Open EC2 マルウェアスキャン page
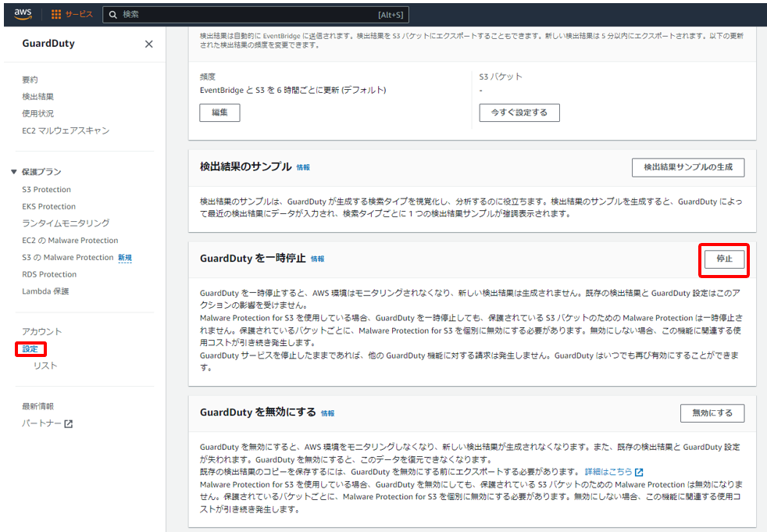 [66, 130]
